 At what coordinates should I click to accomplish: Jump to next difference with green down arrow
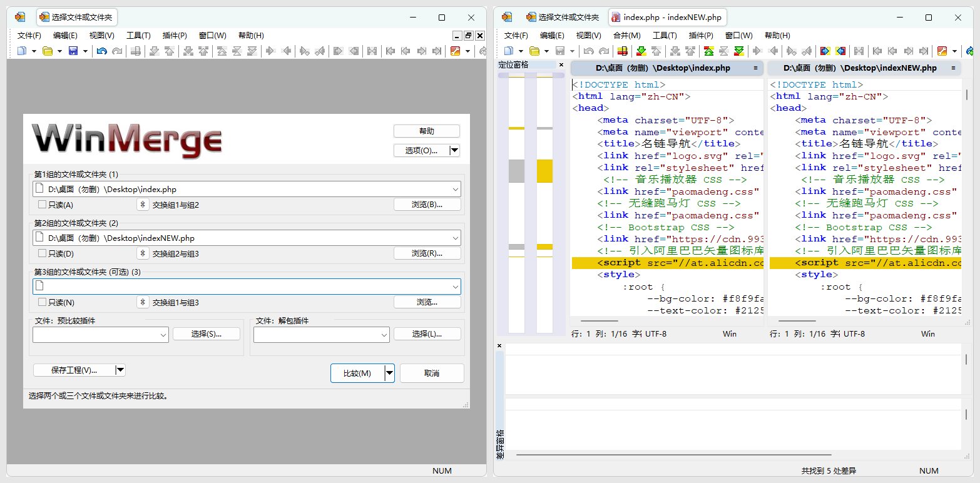[x=641, y=51]
